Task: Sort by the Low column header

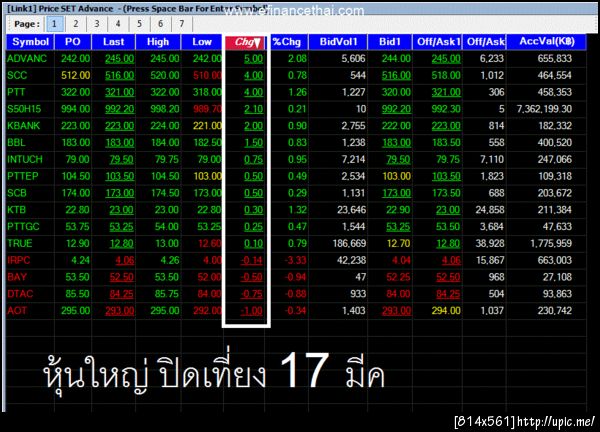Action: (202, 42)
